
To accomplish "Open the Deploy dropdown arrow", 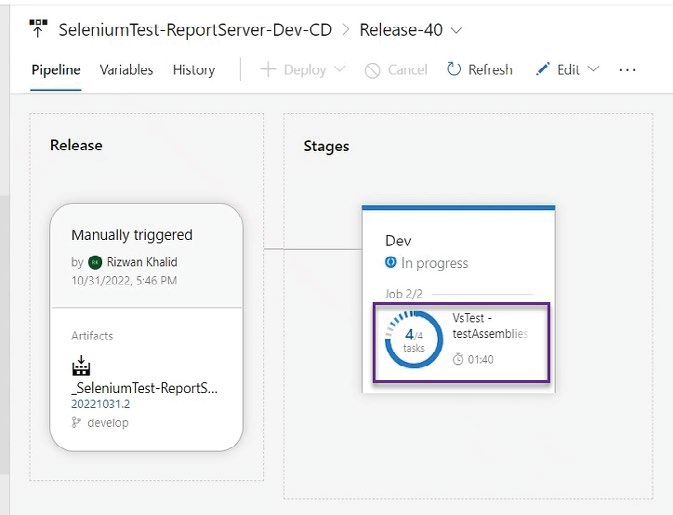I will pyautogui.click(x=339, y=70).
